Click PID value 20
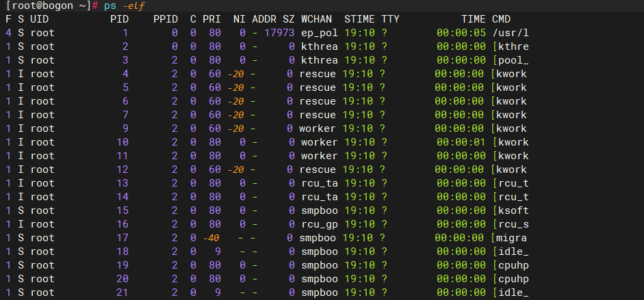644x300 pixels. [123, 279]
